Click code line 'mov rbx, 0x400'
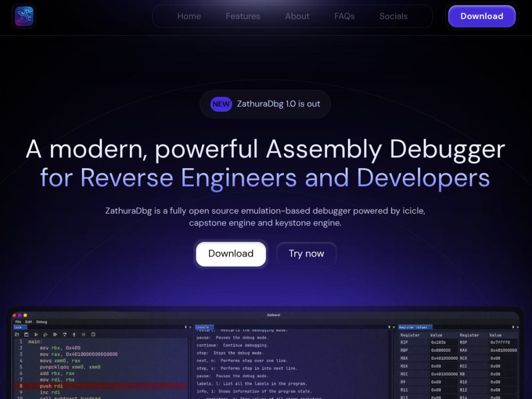This screenshot has width=532, height=399. pyautogui.click(x=60, y=348)
